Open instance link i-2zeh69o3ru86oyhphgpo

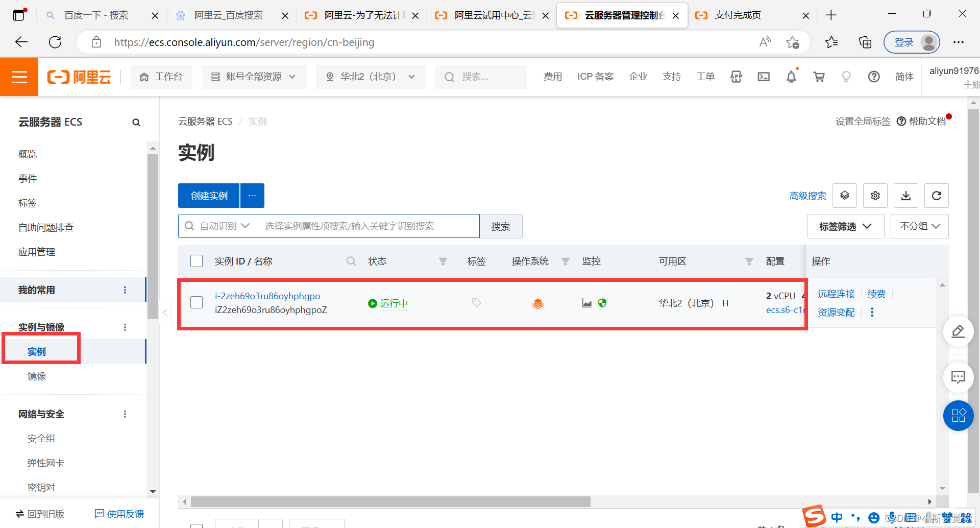coord(267,296)
